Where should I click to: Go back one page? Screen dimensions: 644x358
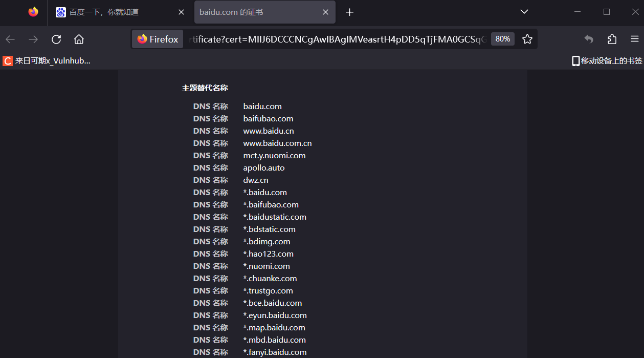click(x=10, y=39)
